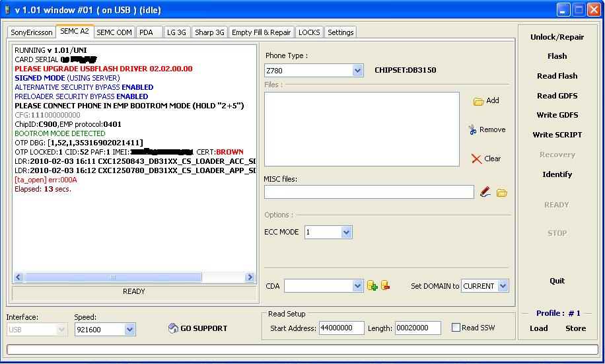Click the MISC files text field
The width and height of the screenshot is (605, 364).
pos(369,192)
